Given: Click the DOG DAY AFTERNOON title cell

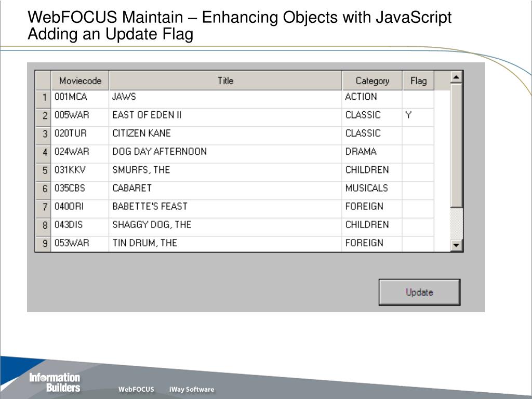Looking at the screenshot, I should point(225,154).
